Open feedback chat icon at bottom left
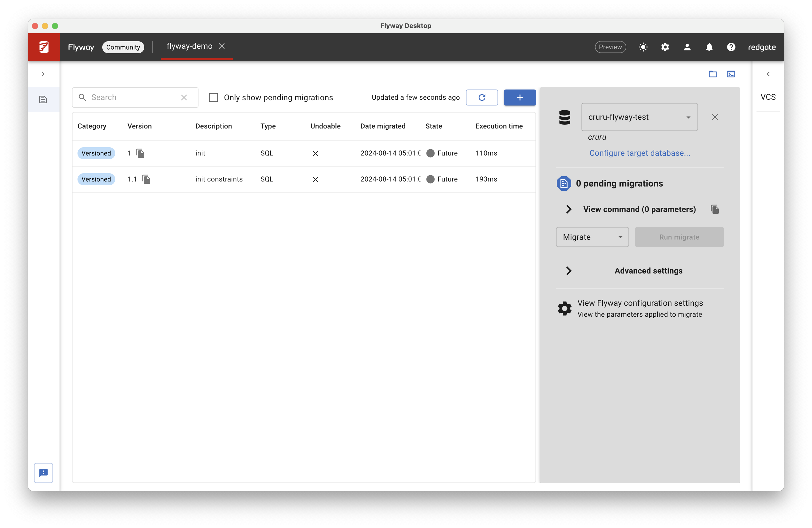Viewport: 812px width, 528px height. click(x=43, y=473)
